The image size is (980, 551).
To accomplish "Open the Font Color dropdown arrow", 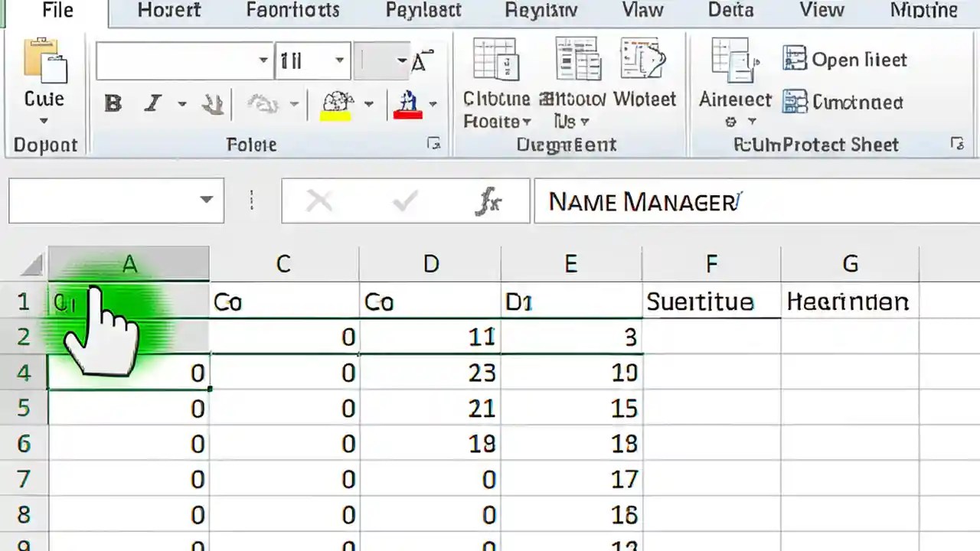I will [433, 103].
